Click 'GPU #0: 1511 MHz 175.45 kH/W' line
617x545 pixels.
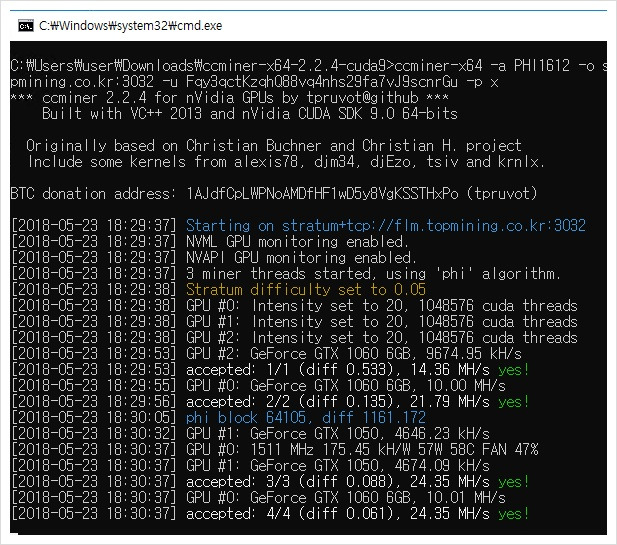[362, 449]
